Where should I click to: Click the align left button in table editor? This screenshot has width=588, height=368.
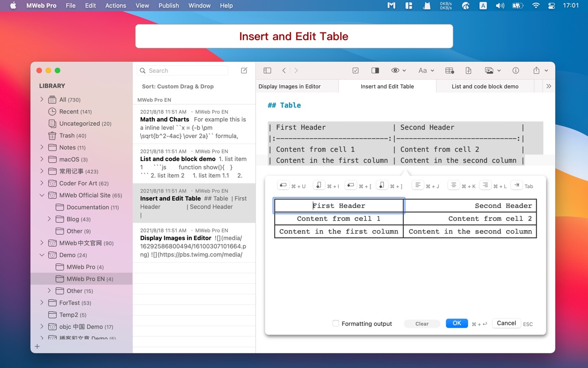tap(417, 185)
